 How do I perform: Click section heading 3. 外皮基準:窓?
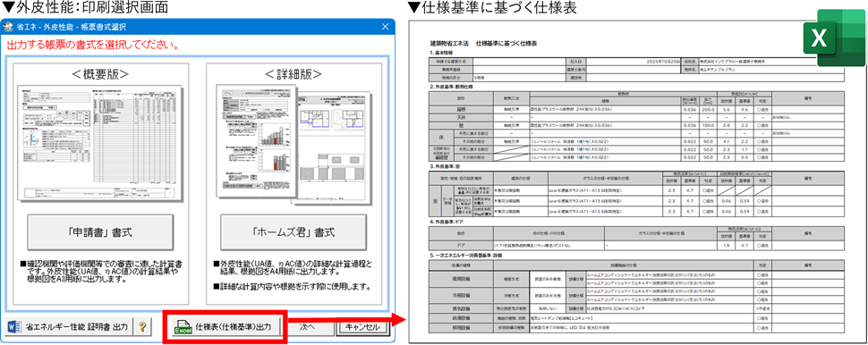pos(445,166)
